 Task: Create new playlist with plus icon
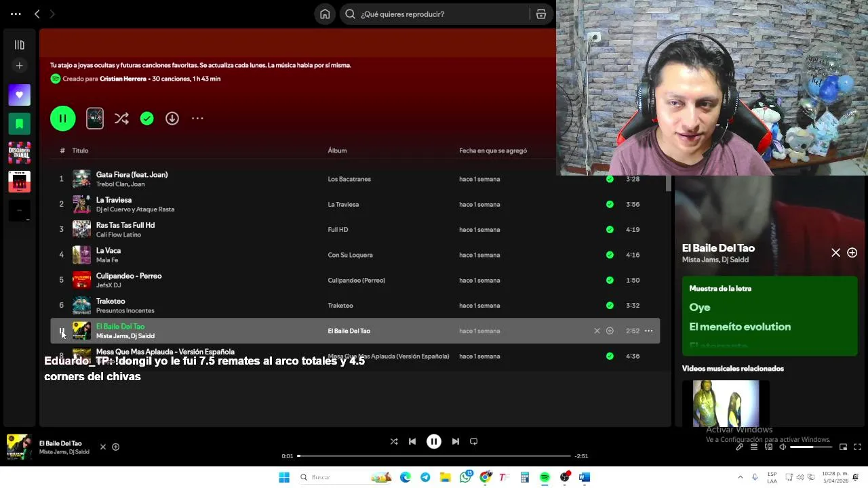point(19,66)
